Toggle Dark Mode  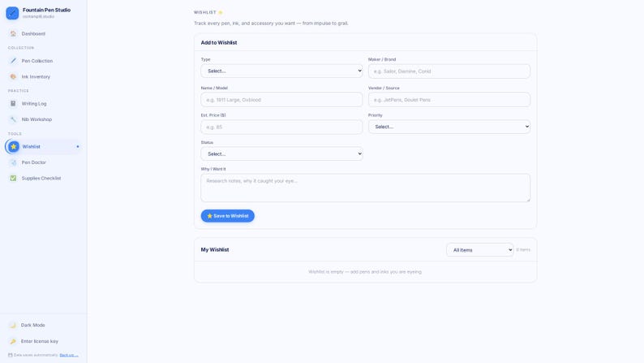(x=43, y=325)
